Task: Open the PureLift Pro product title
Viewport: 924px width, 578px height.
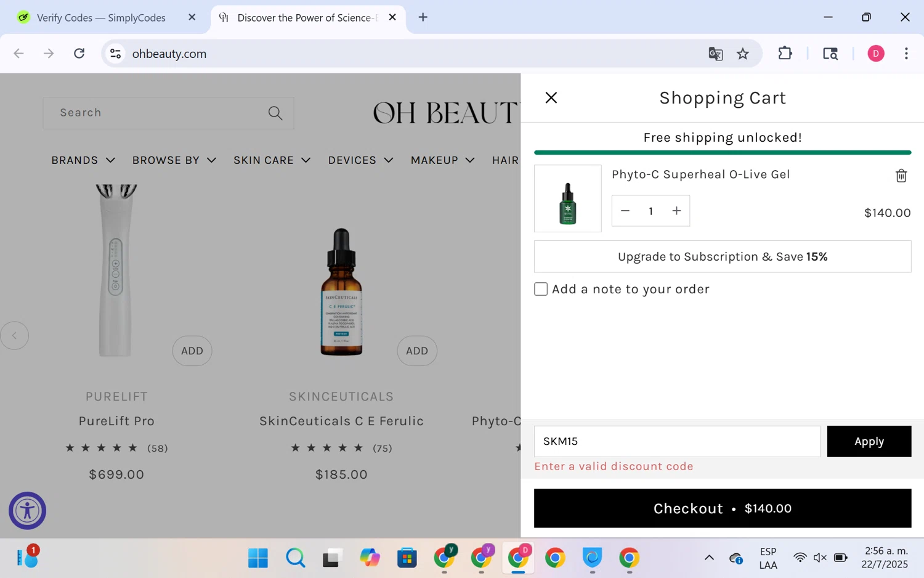Action: coord(116,421)
